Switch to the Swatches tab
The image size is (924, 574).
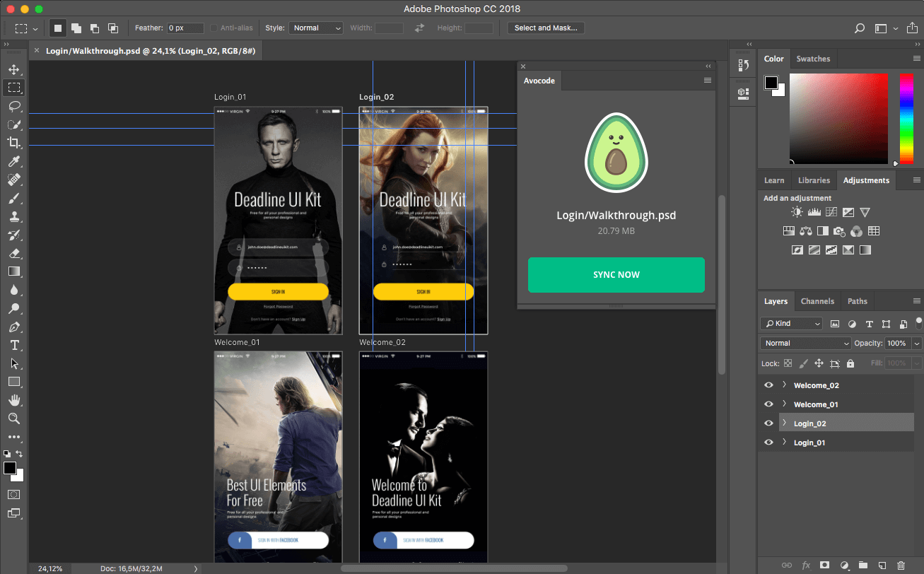(813, 59)
